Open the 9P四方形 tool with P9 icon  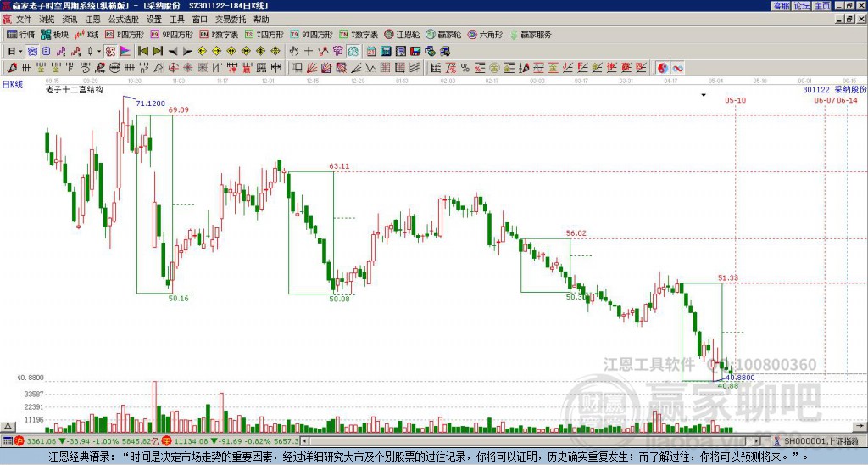pos(171,34)
